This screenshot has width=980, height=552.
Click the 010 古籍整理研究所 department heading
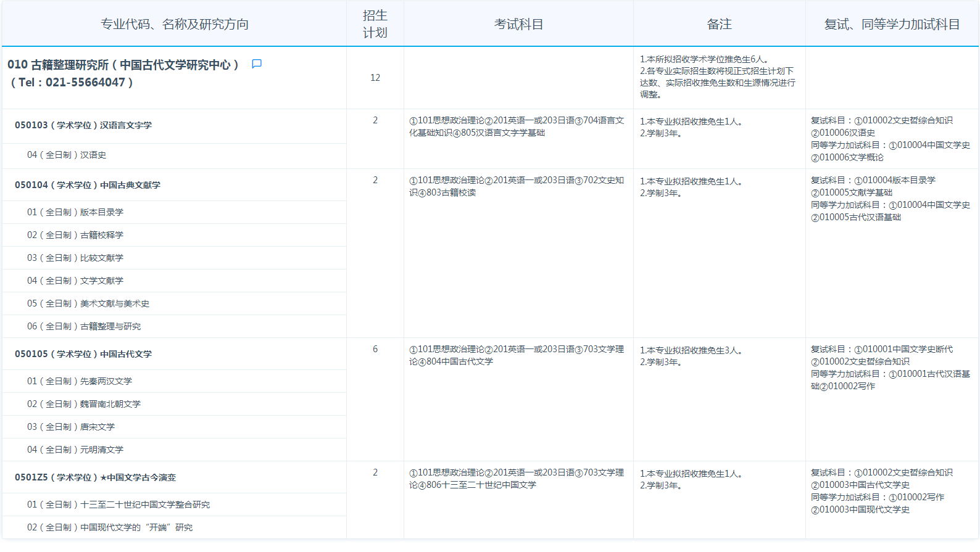point(123,65)
